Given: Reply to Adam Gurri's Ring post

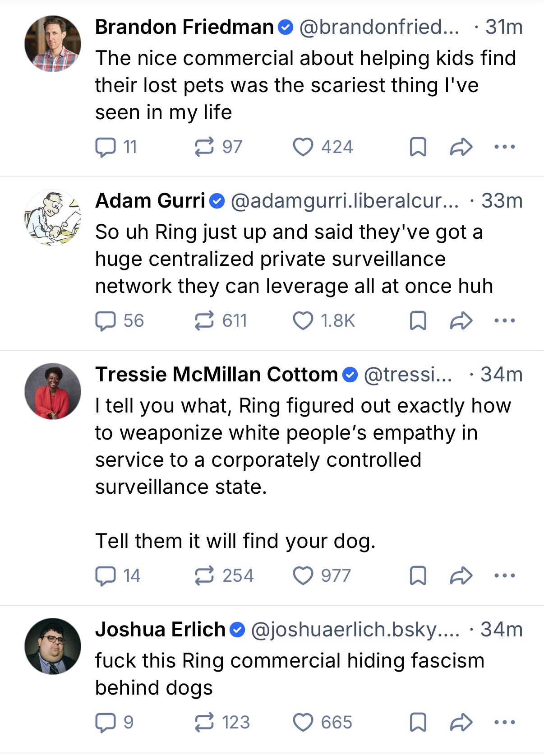Looking at the screenshot, I should (x=105, y=321).
